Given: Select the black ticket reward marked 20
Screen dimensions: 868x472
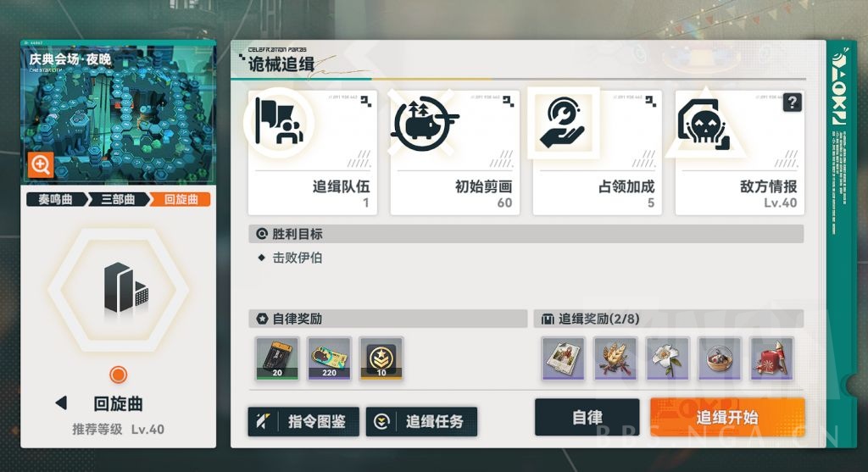Looking at the screenshot, I should click(277, 358).
